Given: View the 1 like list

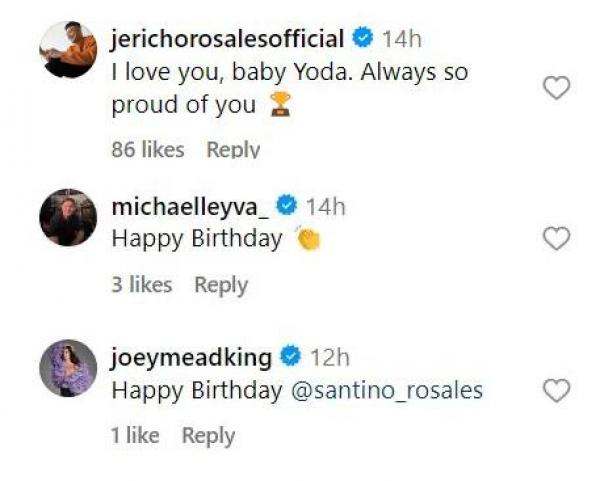Looking at the screenshot, I should click(135, 436).
